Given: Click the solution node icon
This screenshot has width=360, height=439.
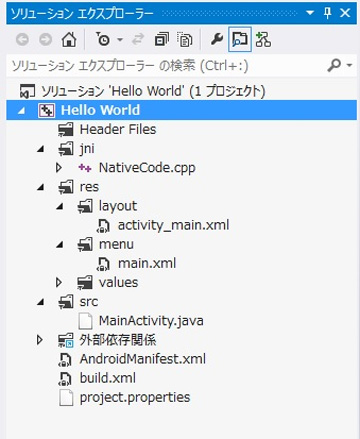Looking at the screenshot, I should (27, 91).
